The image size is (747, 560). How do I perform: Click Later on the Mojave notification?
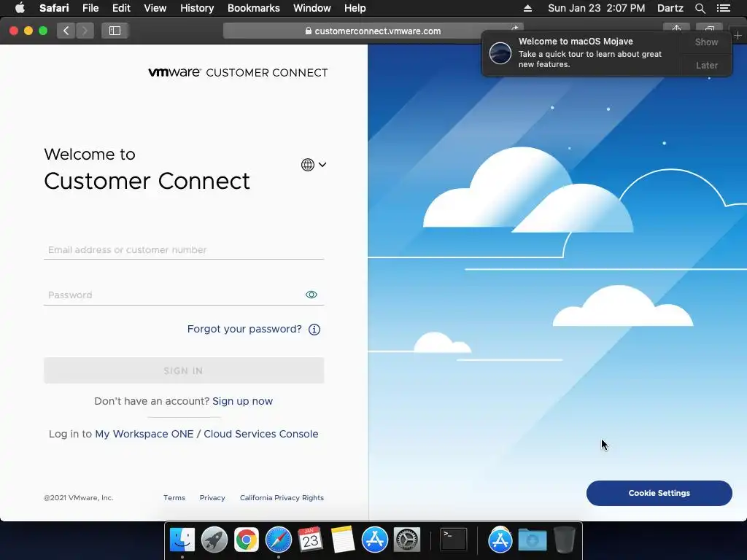click(706, 65)
